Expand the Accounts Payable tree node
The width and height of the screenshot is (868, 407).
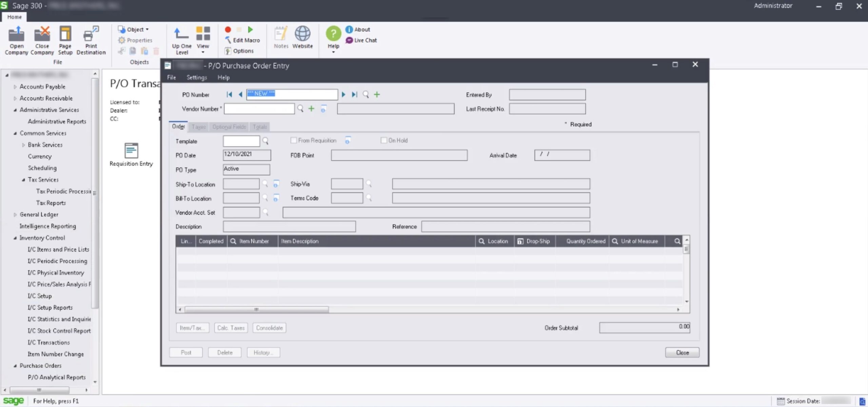15,87
